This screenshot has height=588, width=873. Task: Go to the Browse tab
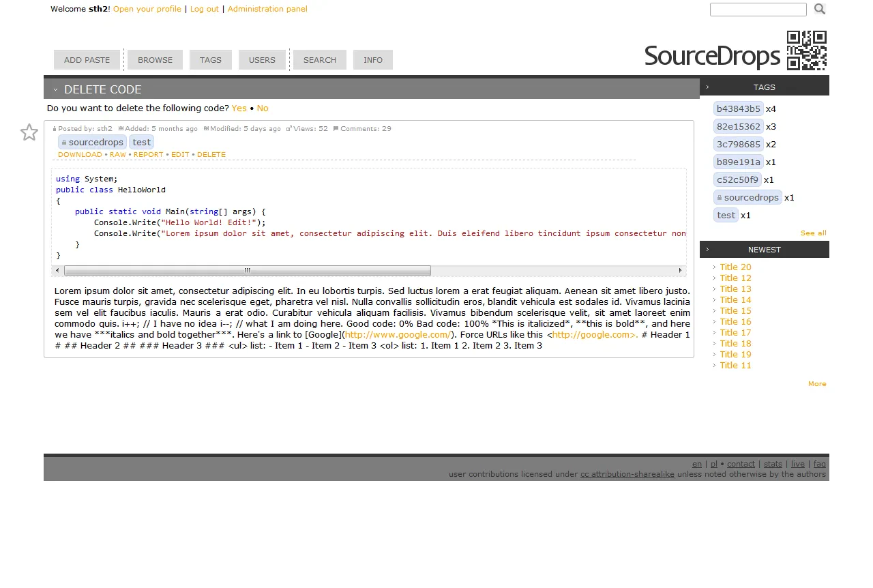[155, 60]
